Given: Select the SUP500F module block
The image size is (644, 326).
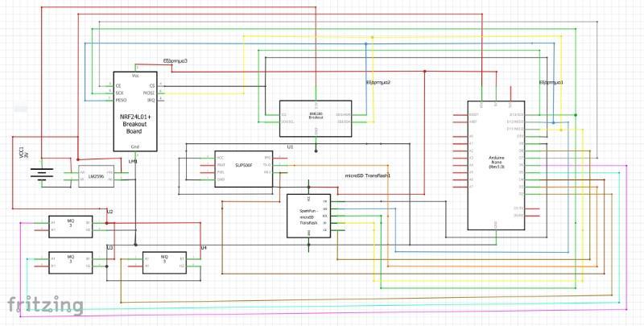Looking at the screenshot, I should tap(244, 169).
